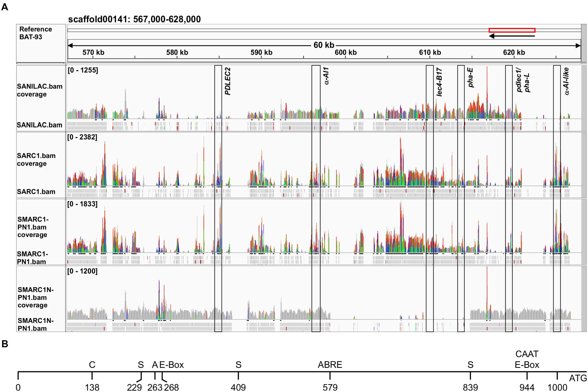Click the [0 - 1833] data range label
Image resolution: width=588 pixels, height=392 pixels.
(82, 204)
